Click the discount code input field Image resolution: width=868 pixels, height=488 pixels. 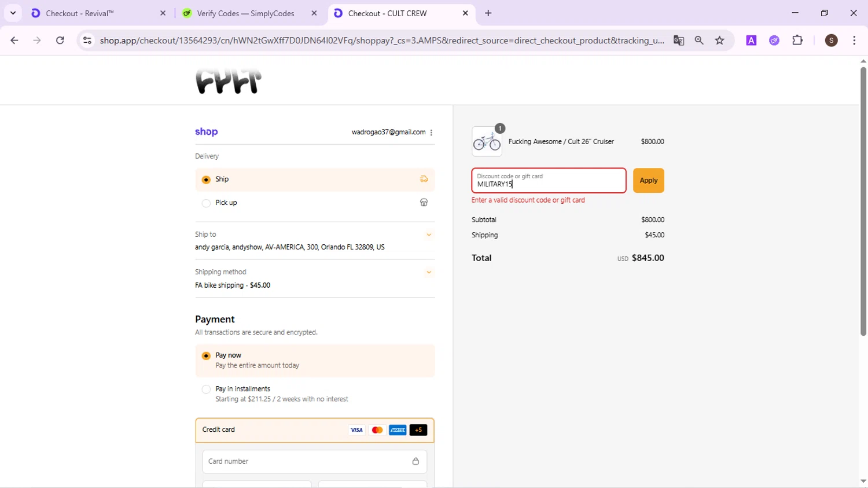pos(549,181)
